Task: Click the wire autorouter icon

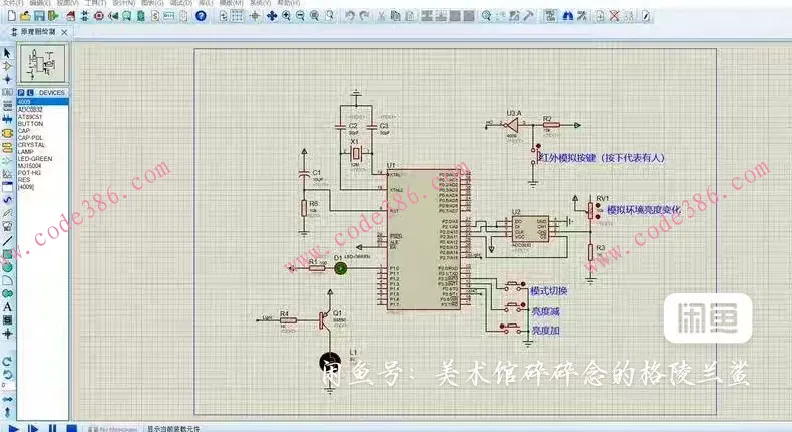Action: (x=550, y=16)
